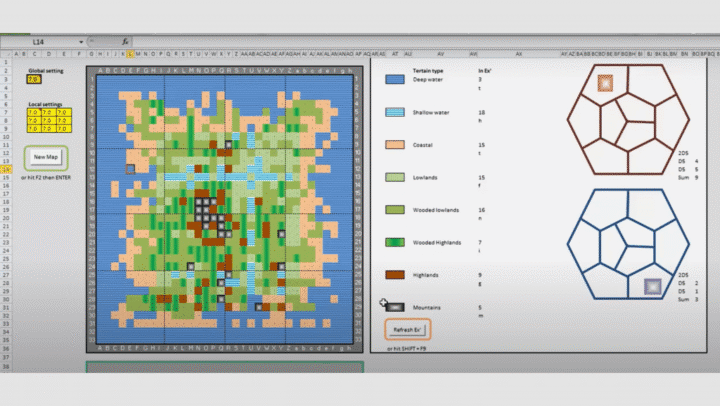
Task: Select the highlighted column L header
Action: pyautogui.click(x=130, y=54)
